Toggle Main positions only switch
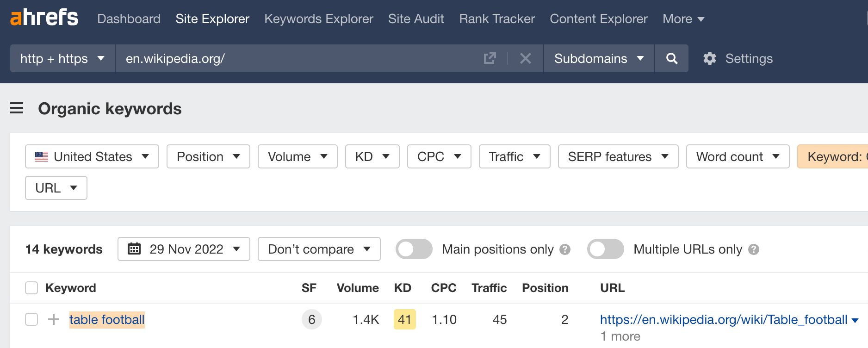Screen dimensions: 868x348 tap(414, 249)
